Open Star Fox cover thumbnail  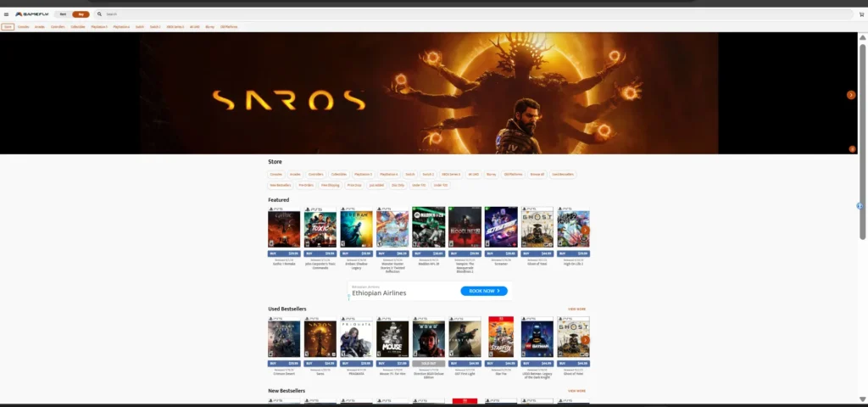point(501,337)
